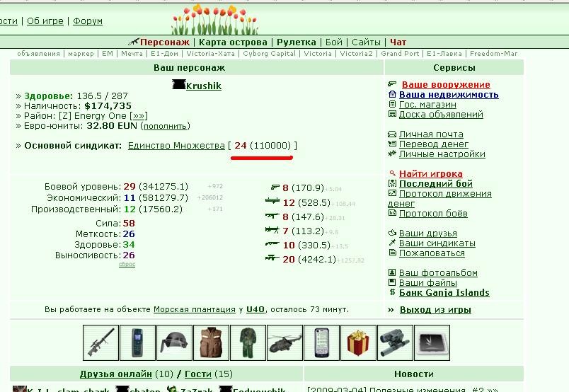Open the Бой menu item
The image size is (569, 392).
(x=334, y=42)
